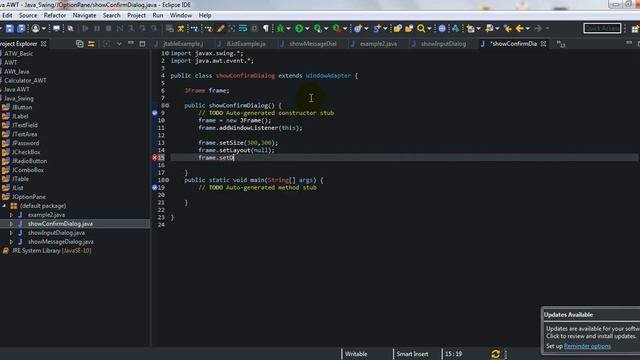This screenshot has width=640, height=360.
Task: Click the Next Annotation icon
Action: pyautogui.click(x=471, y=28)
